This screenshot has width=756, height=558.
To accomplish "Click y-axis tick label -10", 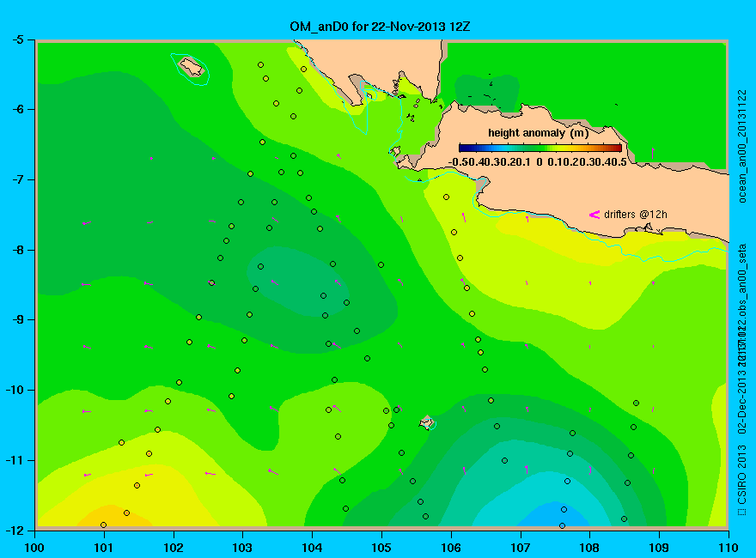I will pyautogui.click(x=14, y=390).
